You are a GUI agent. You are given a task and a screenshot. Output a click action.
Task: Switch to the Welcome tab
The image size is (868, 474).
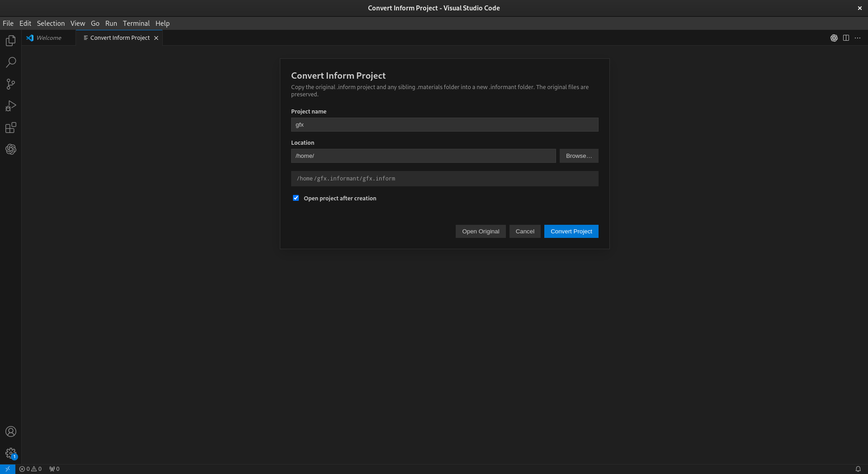[x=48, y=38]
